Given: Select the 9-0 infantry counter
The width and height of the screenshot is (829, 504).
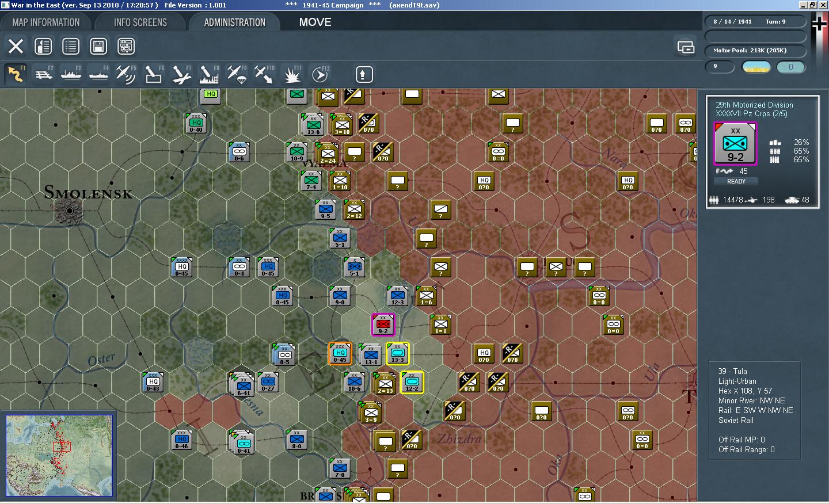Looking at the screenshot, I should (340, 296).
